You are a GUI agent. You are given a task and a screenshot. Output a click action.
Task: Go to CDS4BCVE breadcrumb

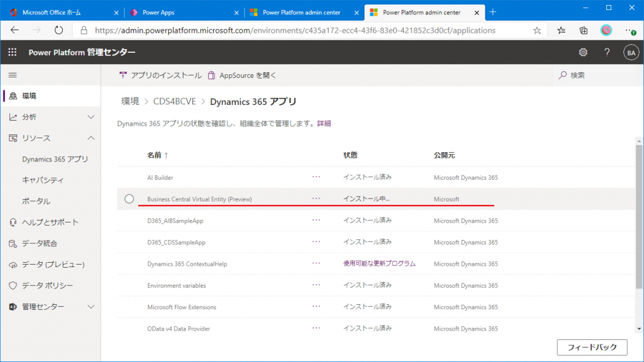point(175,101)
